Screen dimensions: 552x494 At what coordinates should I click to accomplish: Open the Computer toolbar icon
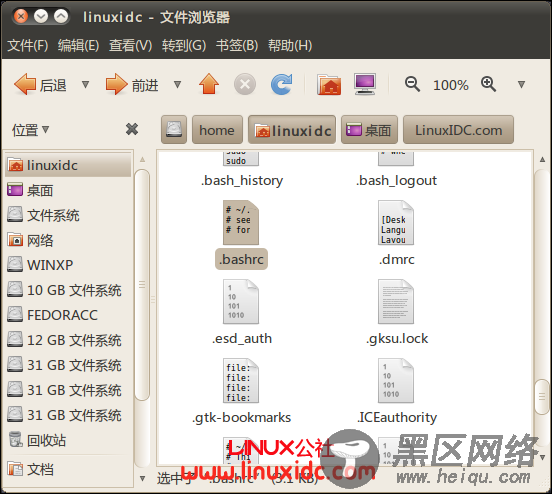(x=365, y=85)
